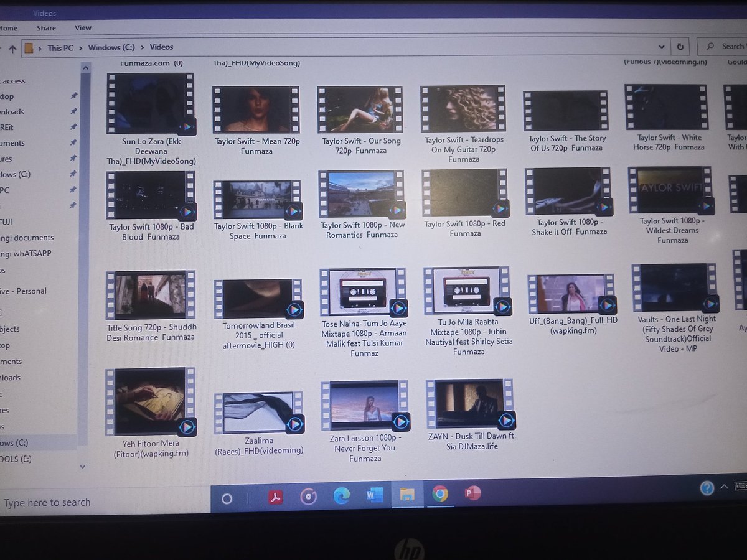Open Windows (C:) via the breadcrumb link
The image size is (747, 560).
[112, 47]
